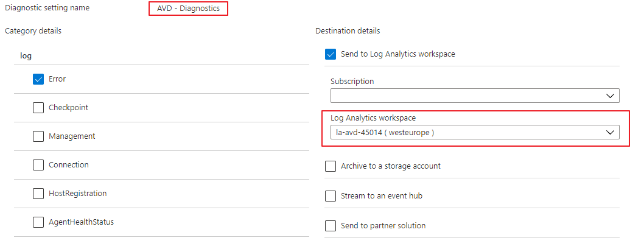Screen dimensions: 644x249
Task: Select the Connection log checkbox
Action: coord(38,165)
